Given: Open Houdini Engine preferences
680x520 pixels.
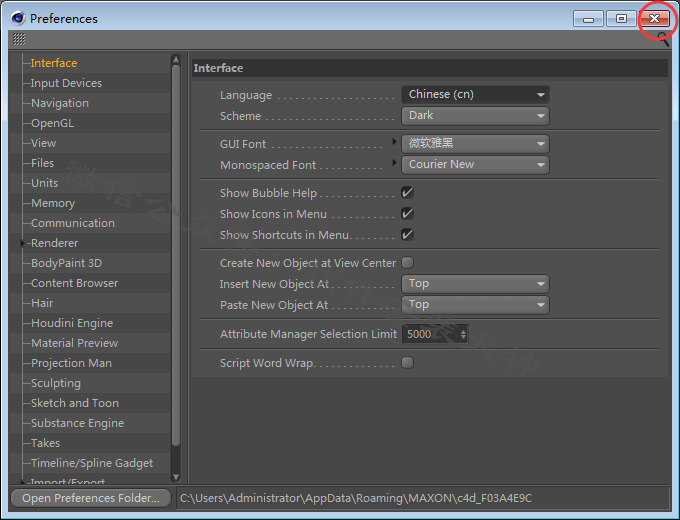Looking at the screenshot, I should click(x=72, y=323).
